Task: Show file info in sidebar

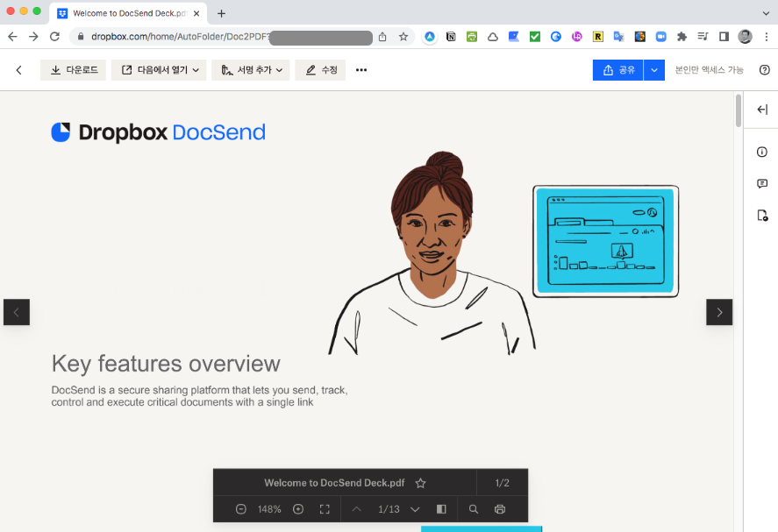Action: pos(762,152)
